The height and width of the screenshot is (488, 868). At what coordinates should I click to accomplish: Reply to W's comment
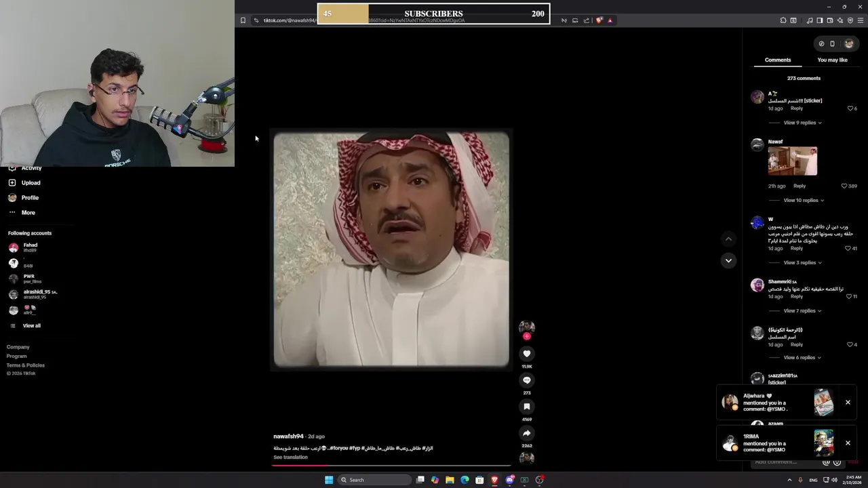point(797,248)
